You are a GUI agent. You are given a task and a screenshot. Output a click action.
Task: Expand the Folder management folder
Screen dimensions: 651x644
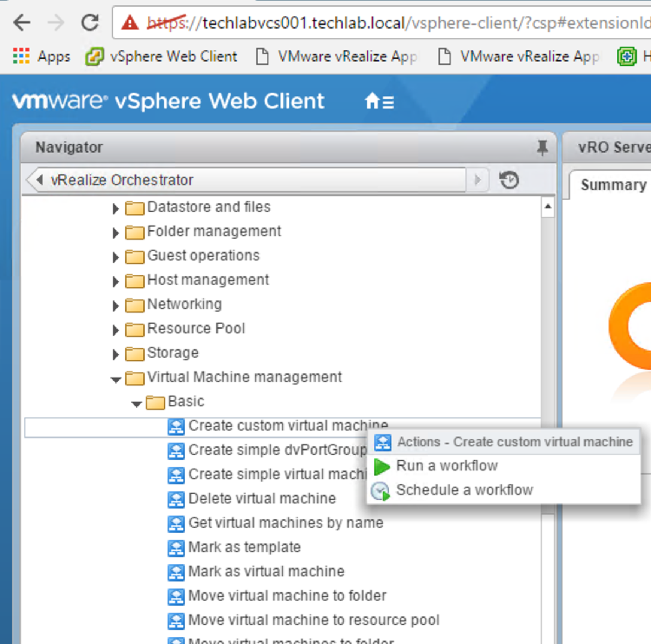115,233
